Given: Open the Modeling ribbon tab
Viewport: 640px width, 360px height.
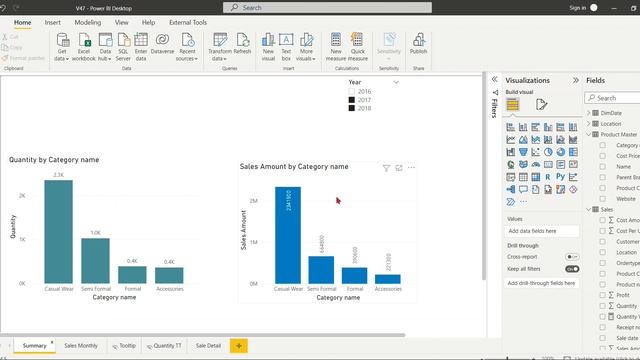Looking at the screenshot, I should point(88,22).
